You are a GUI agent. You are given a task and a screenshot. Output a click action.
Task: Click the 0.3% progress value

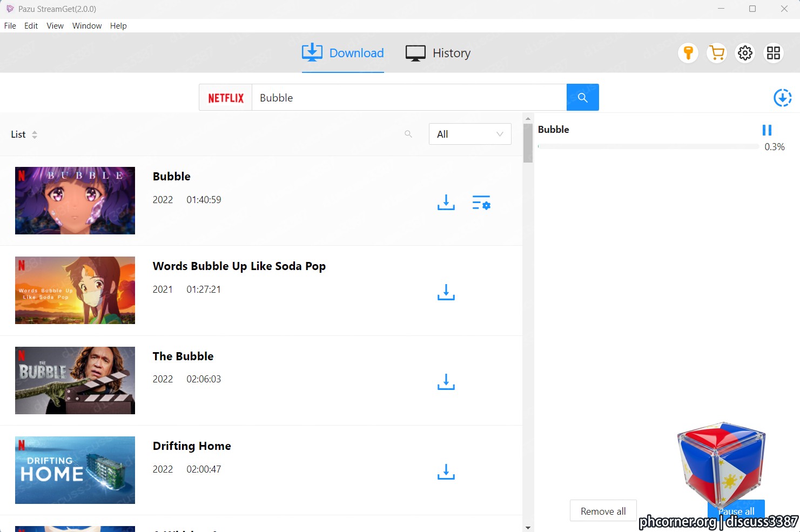tap(775, 147)
